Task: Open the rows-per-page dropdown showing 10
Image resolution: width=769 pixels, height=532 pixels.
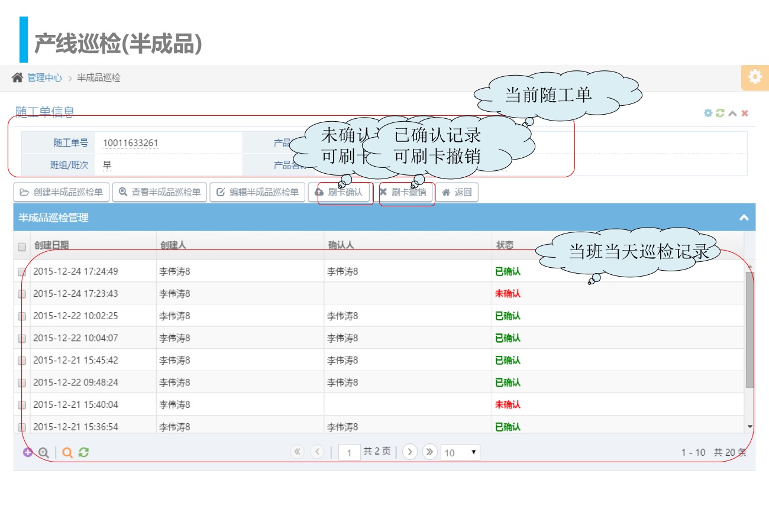Action: click(x=460, y=453)
